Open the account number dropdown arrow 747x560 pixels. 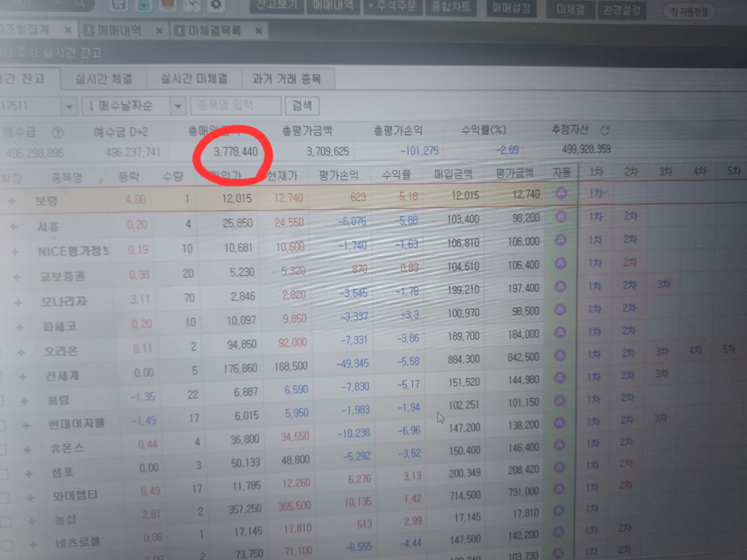tap(69, 106)
